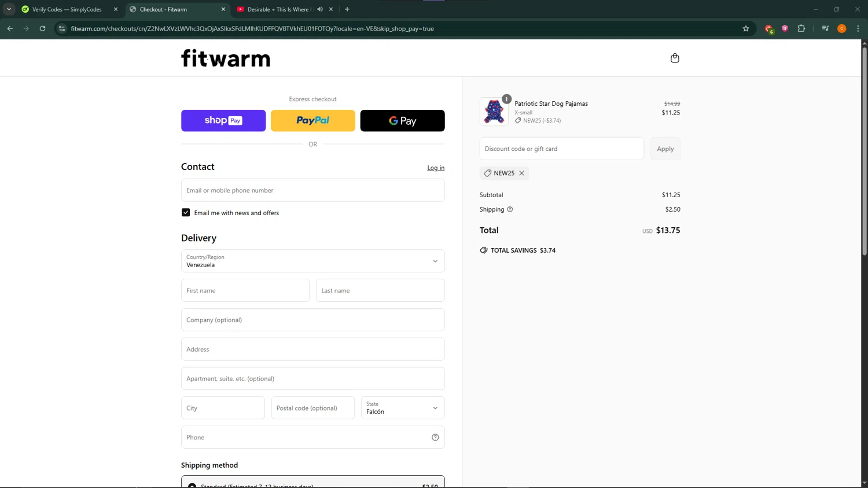Pay with Shop Pay button
This screenshot has height=488, width=868.
(223, 121)
